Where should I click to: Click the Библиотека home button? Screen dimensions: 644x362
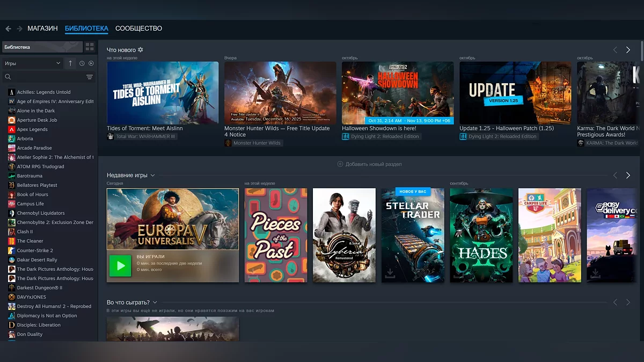(x=42, y=47)
